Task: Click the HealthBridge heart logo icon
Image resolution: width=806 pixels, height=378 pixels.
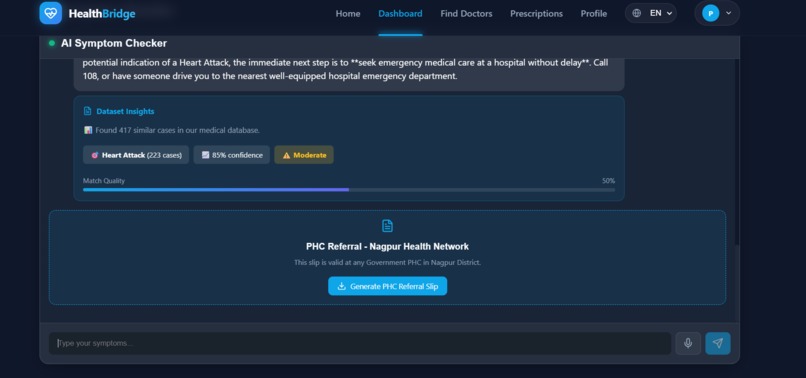Action: pyautogui.click(x=50, y=13)
